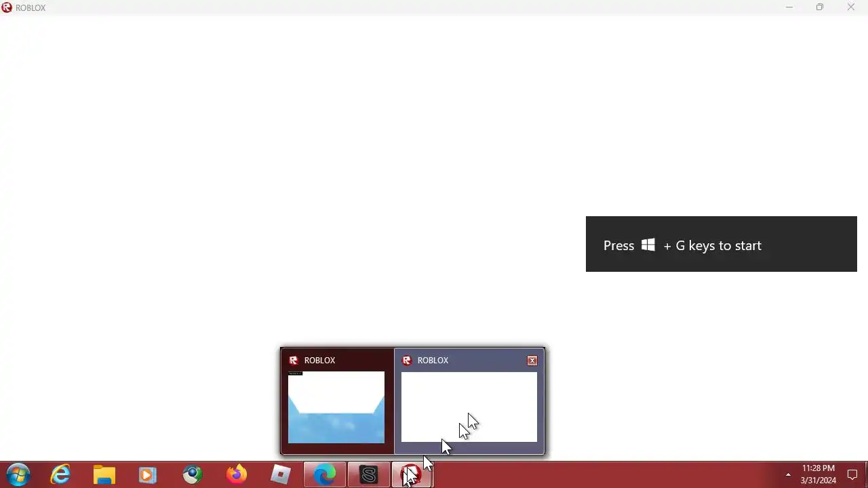Open the Windows Start menu orb

tap(18, 474)
